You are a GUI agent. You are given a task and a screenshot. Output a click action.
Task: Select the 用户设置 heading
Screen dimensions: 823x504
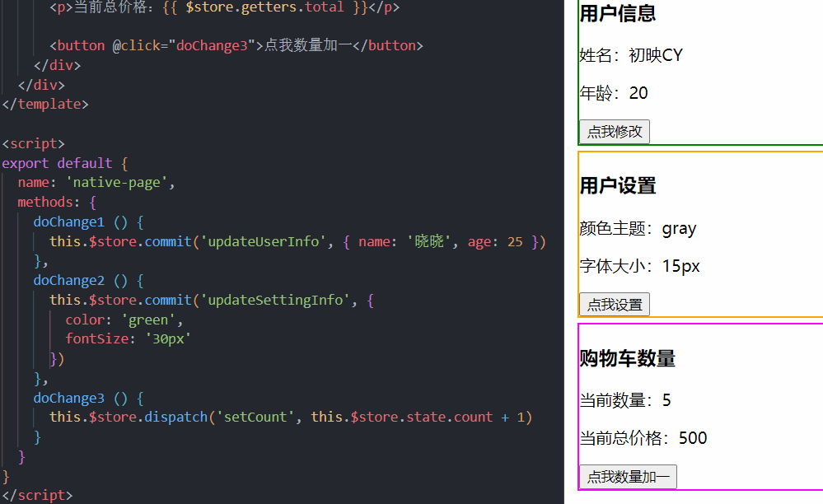(x=618, y=185)
